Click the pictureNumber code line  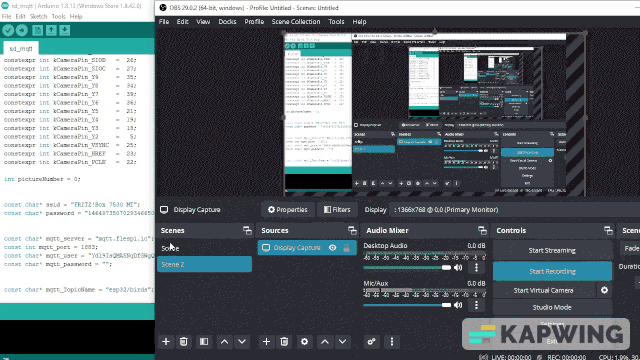click(42, 179)
